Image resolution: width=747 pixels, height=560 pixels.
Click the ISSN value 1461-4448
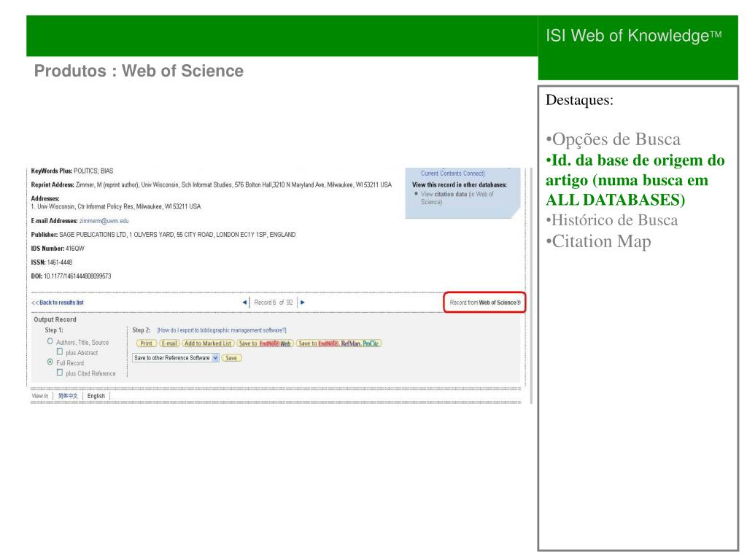click(x=60, y=262)
